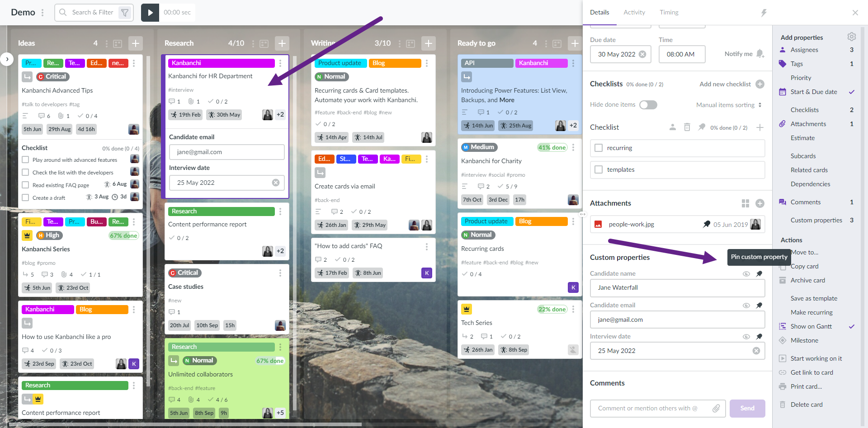Open the Add properties settings gear
Viewport: 868px width, 428px height.
coord(852,37)
